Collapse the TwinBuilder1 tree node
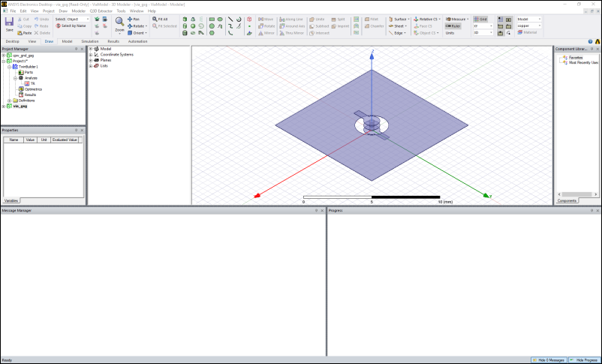 tap(9, 67)
